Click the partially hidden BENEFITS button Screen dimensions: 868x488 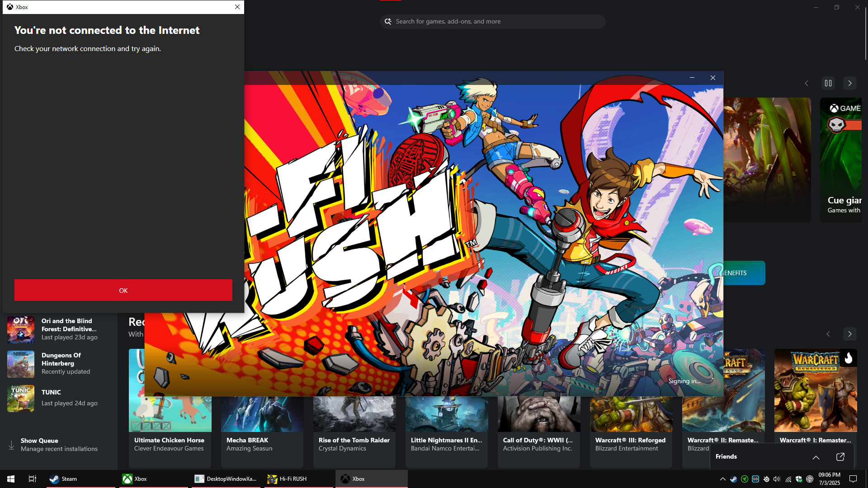click(x=744, y=273)
